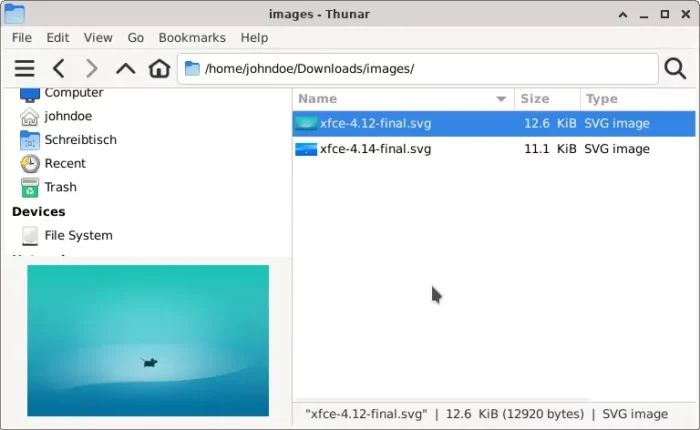Sort files by the Size column
This screenshot has width=700, height=430.
point(547,99)
